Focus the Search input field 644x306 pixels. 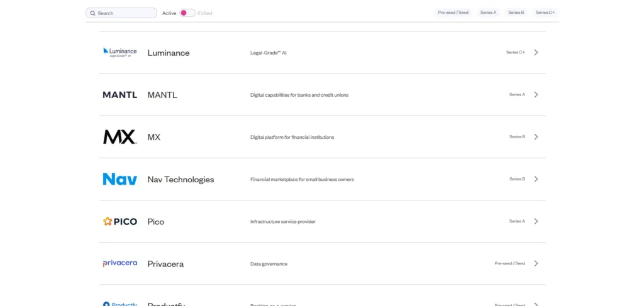coord(121,13)
